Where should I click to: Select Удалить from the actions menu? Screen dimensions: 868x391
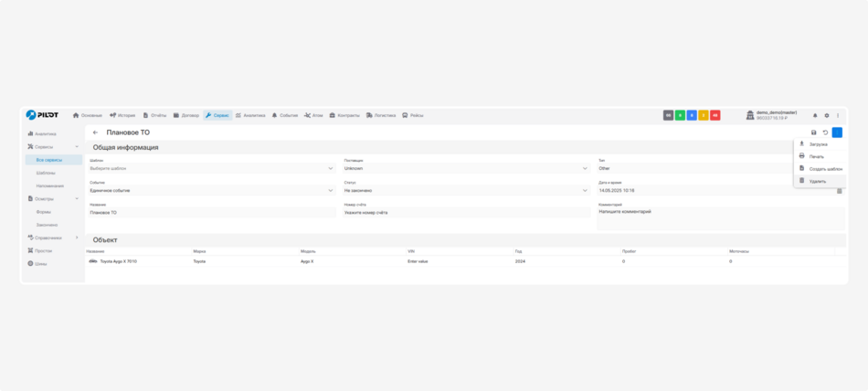click(817, 181)
